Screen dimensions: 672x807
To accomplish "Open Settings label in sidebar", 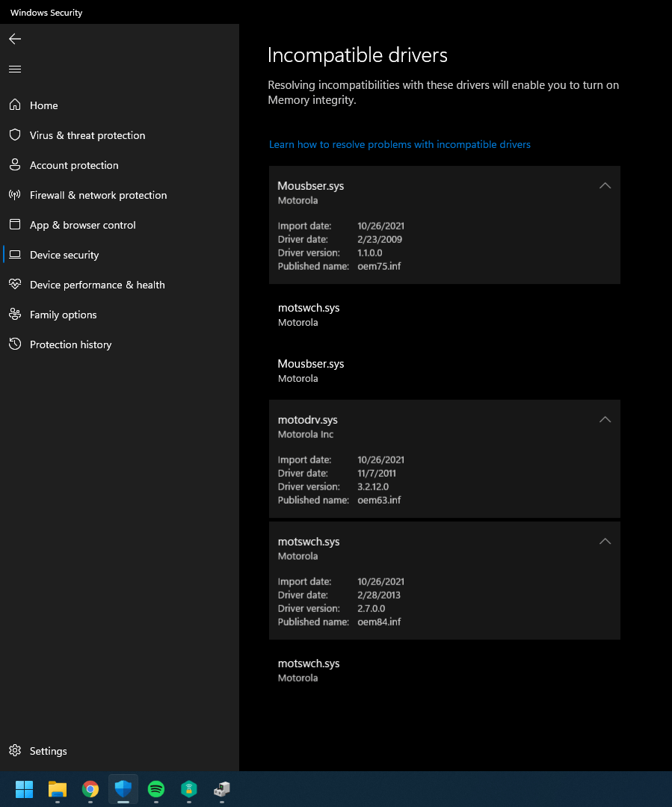I will point(49,751).
